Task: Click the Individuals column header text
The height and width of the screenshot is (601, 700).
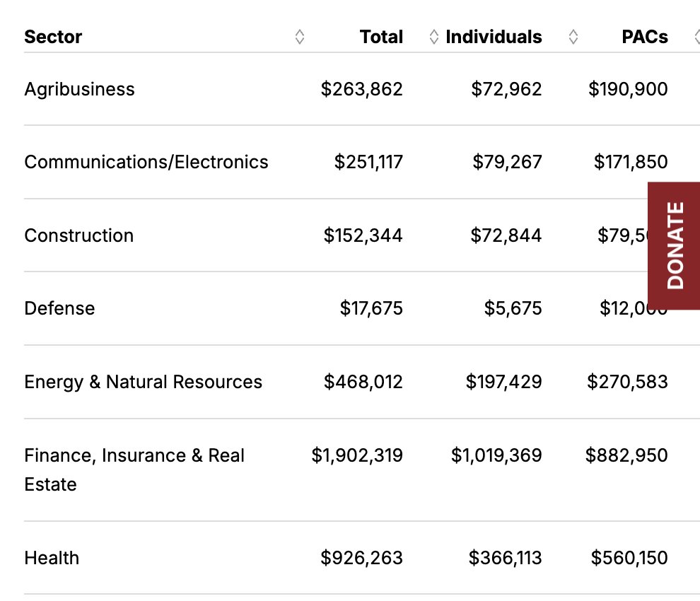Action: [494, 37]
